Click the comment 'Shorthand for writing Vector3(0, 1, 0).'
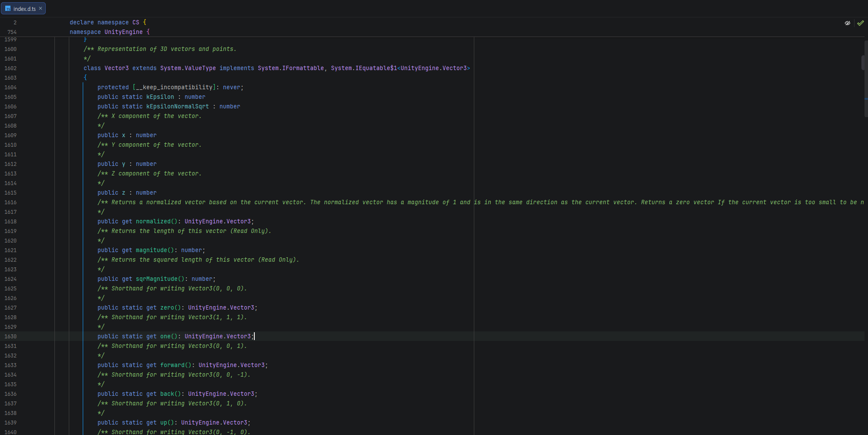Screen dimensions: 868x435 tap(179, 404)
